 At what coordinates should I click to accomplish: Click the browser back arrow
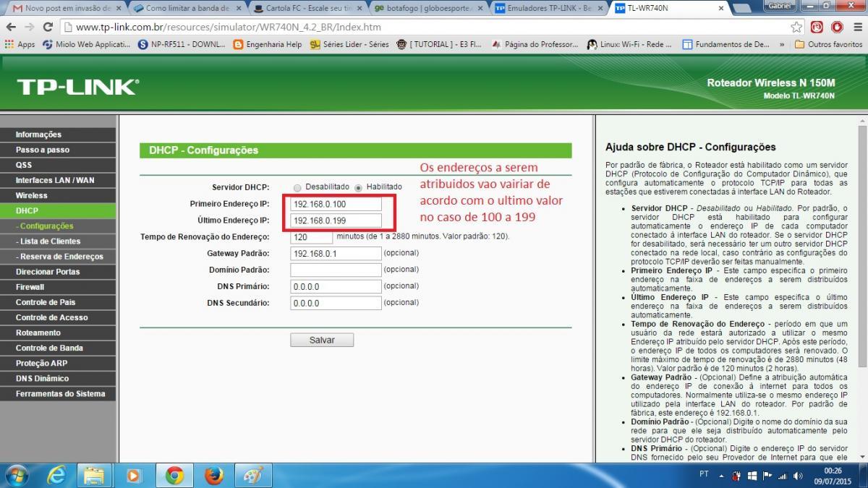11,27
